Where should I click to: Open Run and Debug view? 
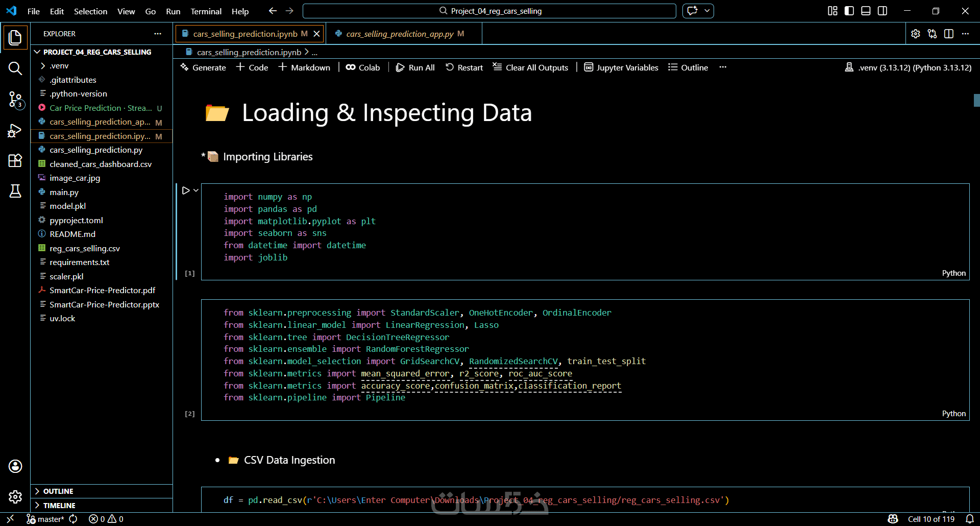pos(15,131)
